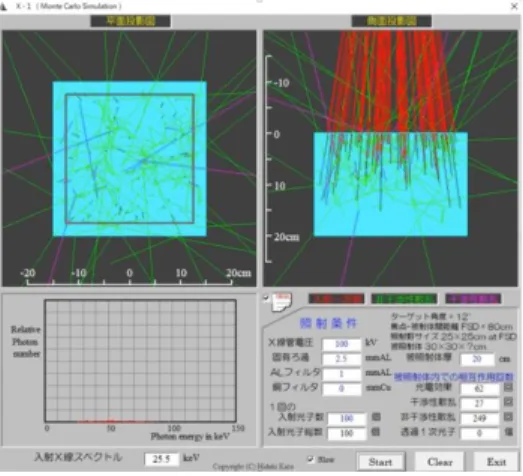Select the 被照射体厚 cm input field
Image resolution: width=523 pixels, height=476 pixels.
coord(477,359)
